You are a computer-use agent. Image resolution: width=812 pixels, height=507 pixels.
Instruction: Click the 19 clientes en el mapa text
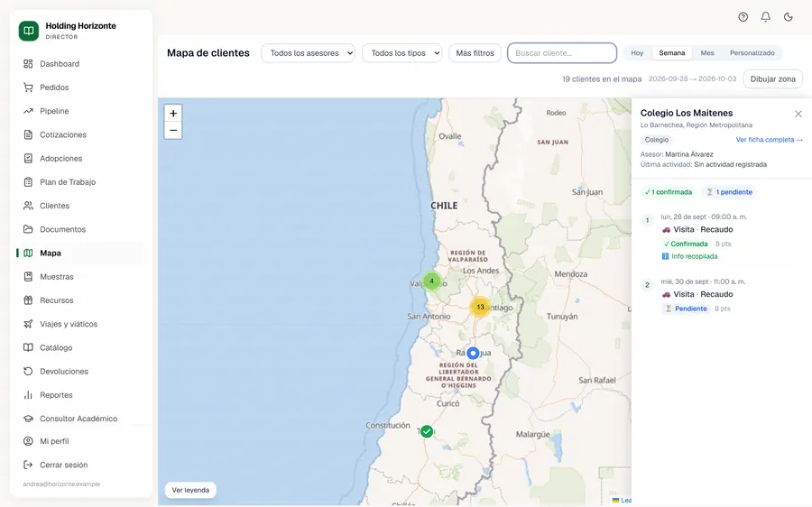[602, 79]
